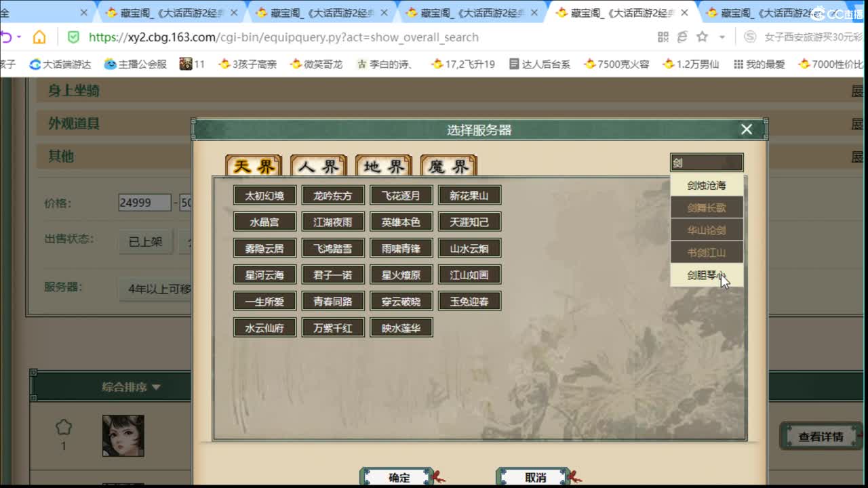
Task: Open the 7500克火容 bookmark
Action: coord(616,64)
